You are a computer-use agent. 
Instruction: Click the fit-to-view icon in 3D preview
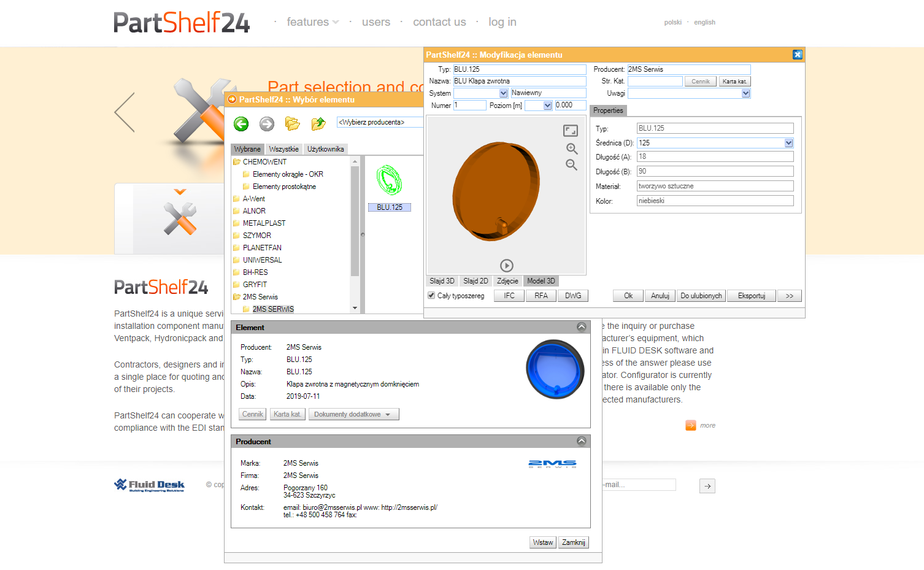pos(571,131)
